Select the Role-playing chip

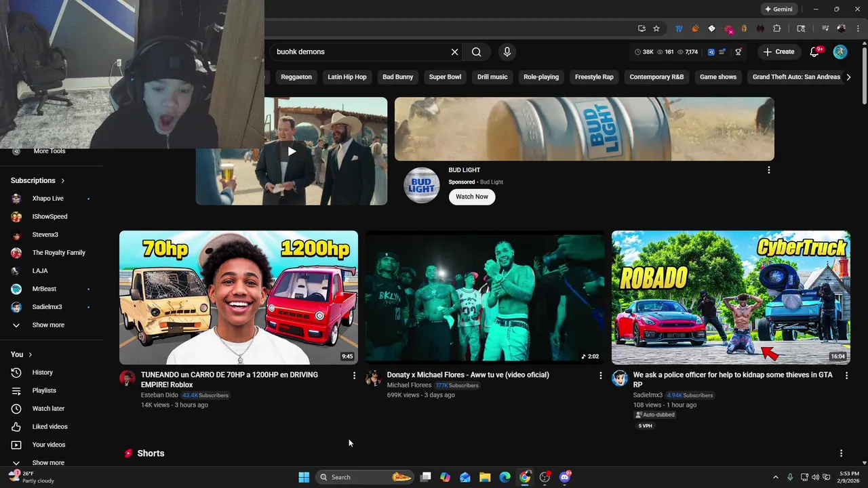(x=541, y=77)
